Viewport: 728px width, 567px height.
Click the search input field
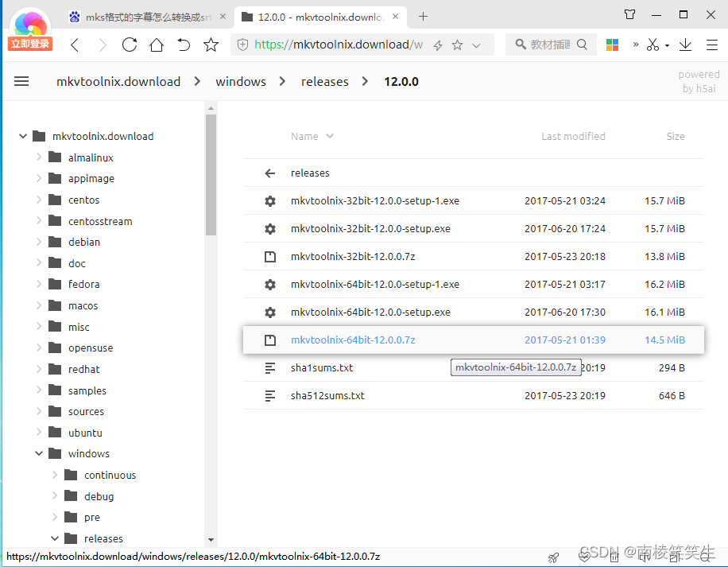click(550, 45)
